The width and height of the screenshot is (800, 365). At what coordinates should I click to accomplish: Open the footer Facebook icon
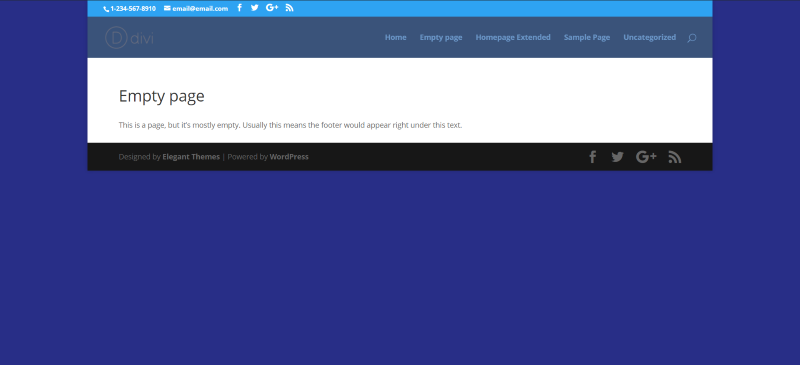pyautogui.click(x=592, y=157)
